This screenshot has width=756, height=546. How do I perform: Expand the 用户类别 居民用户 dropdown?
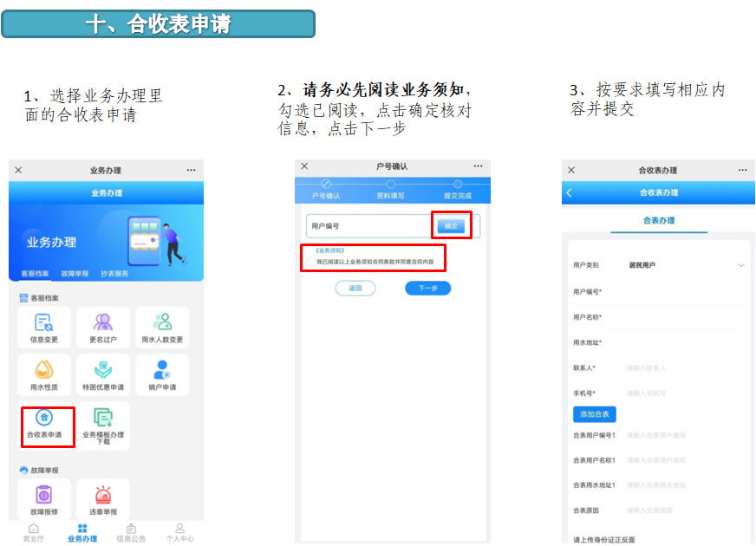click(x=740, y=265)
